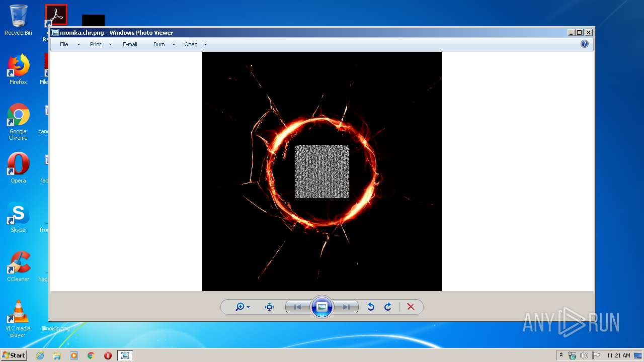Minimize the Photo Viewer window
Screen dimensions: 644x362
tap(571, 33)
